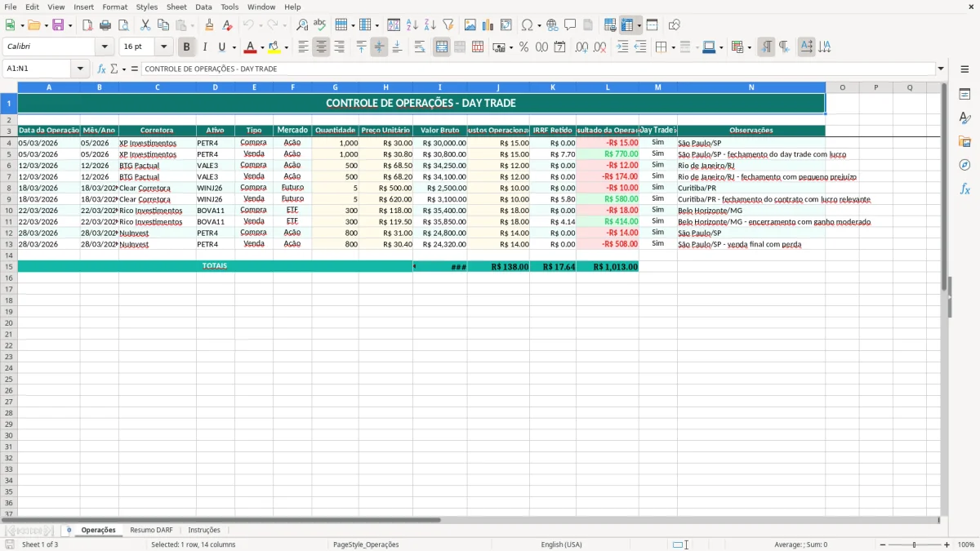
Task: Expand the Name Box dropdown
Action: coord(81,69)
